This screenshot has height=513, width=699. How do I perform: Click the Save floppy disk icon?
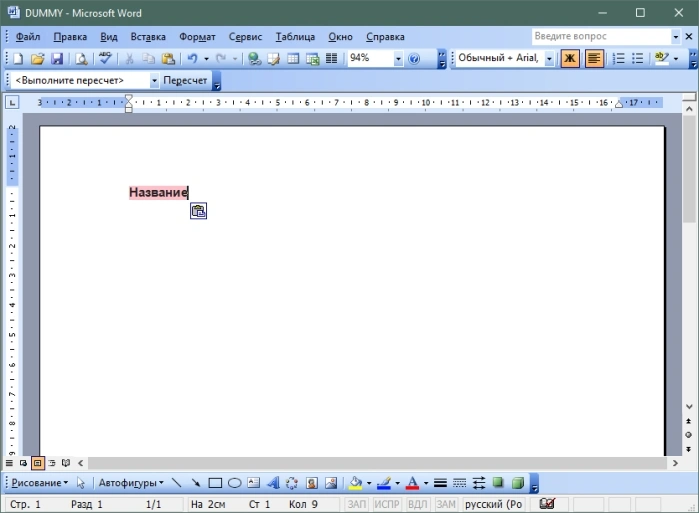pos(57,58)
